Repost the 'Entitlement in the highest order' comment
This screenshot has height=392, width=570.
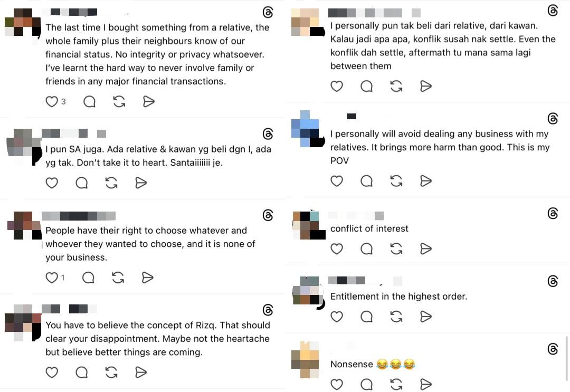click(396, 317)
